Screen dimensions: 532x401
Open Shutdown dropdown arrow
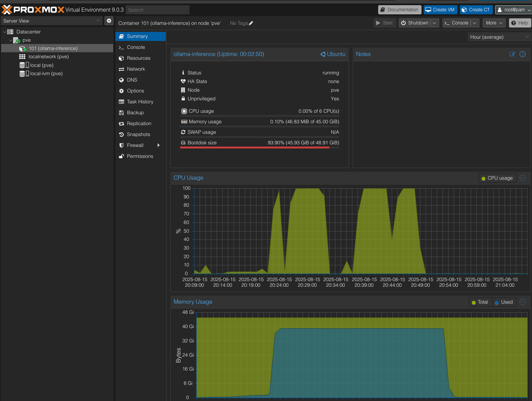pyautogui.click(x=434, y=23)
